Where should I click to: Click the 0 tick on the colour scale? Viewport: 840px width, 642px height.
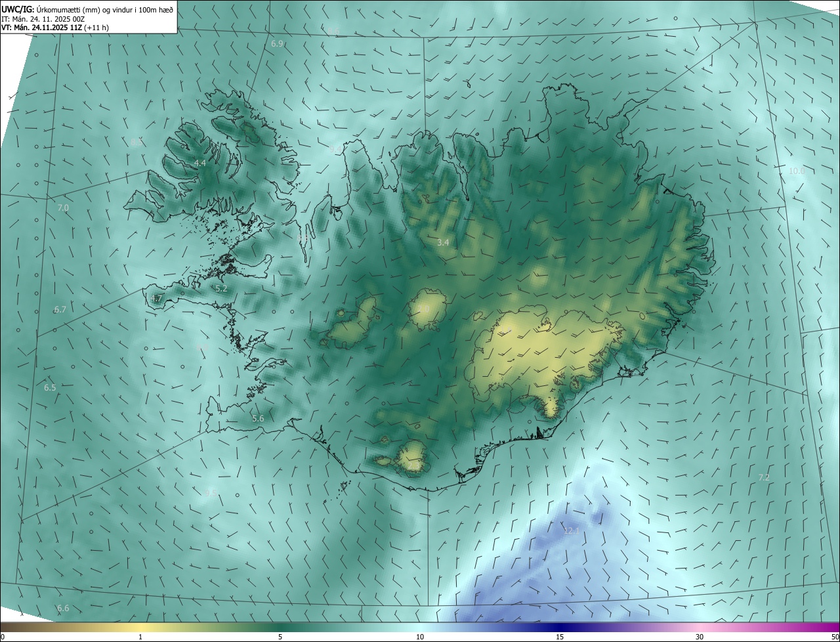point(3,637)
